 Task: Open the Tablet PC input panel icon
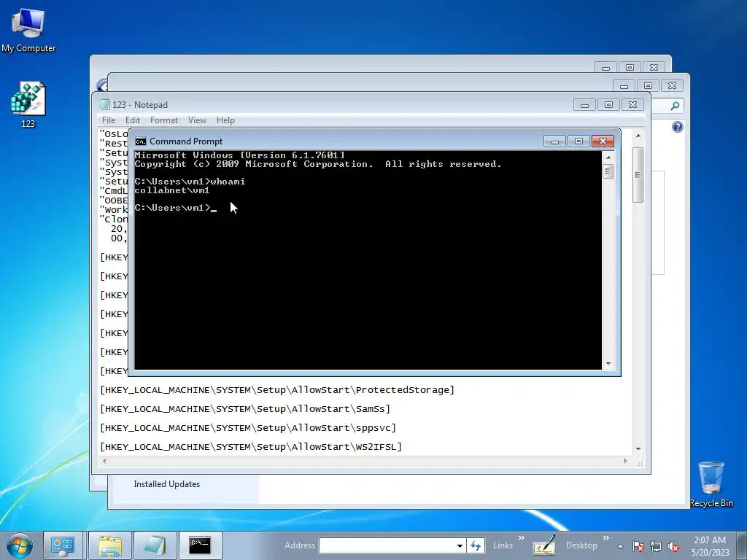pyautogui.click(x=544, y=545)
